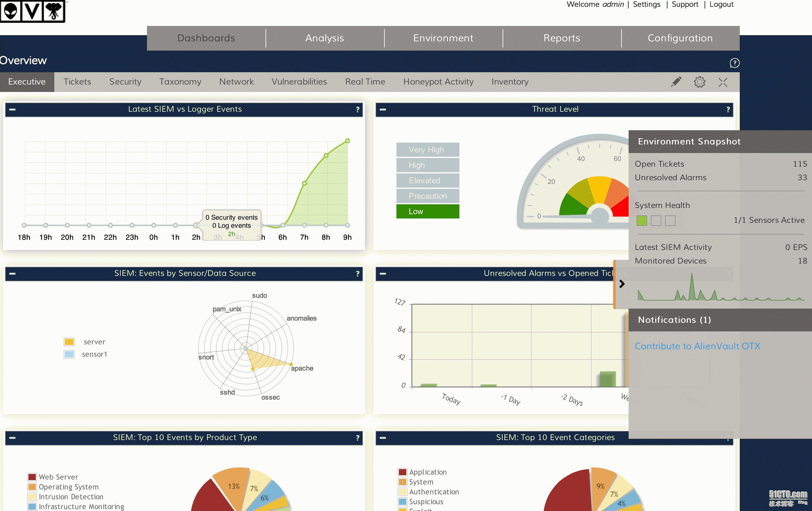Screen dimensions: 812x511
Task: Click the pencil edit dashboard icon
Action: click(x=676, y=82)
